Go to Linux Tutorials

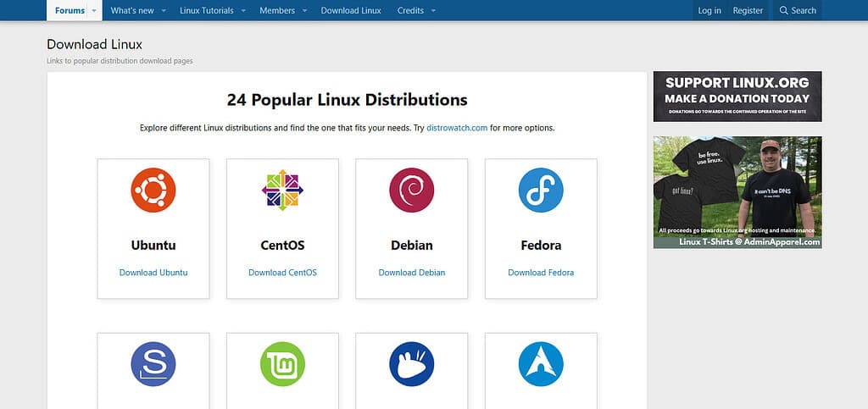(207, 10)
